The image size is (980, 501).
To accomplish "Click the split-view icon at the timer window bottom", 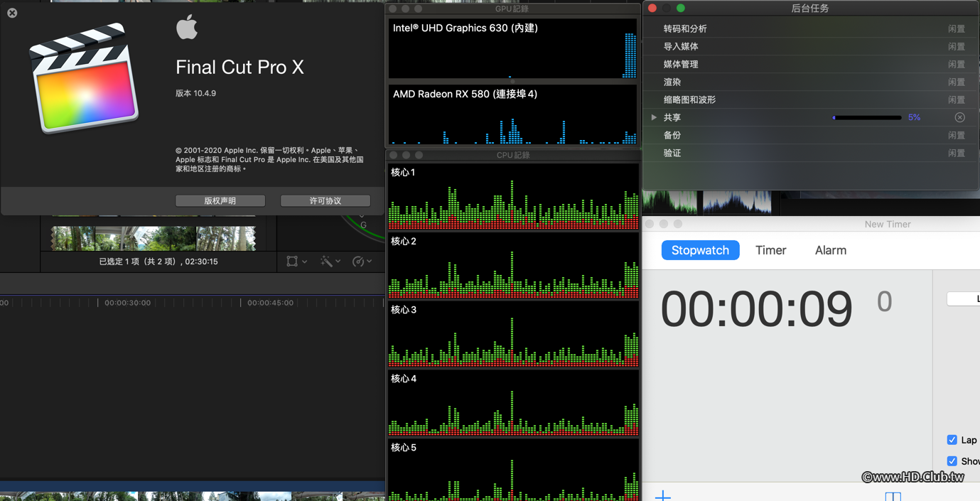I will pos(893,496).
